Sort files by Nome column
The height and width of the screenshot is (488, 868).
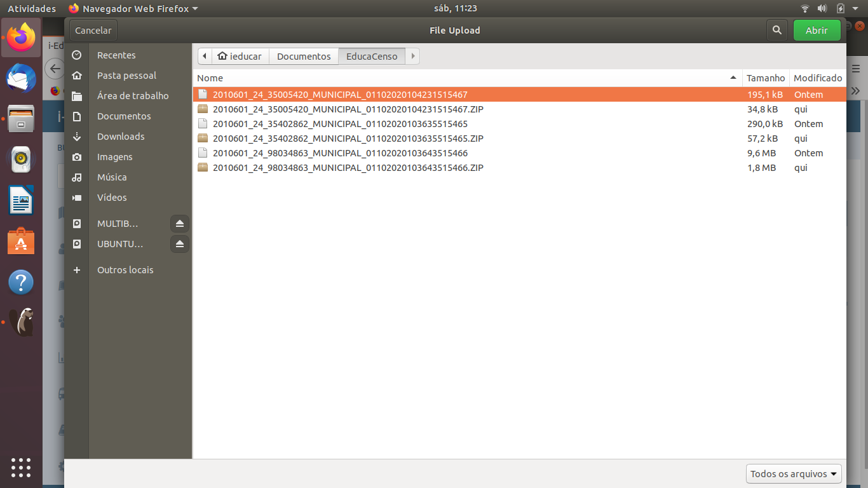[x=468, y=78]
